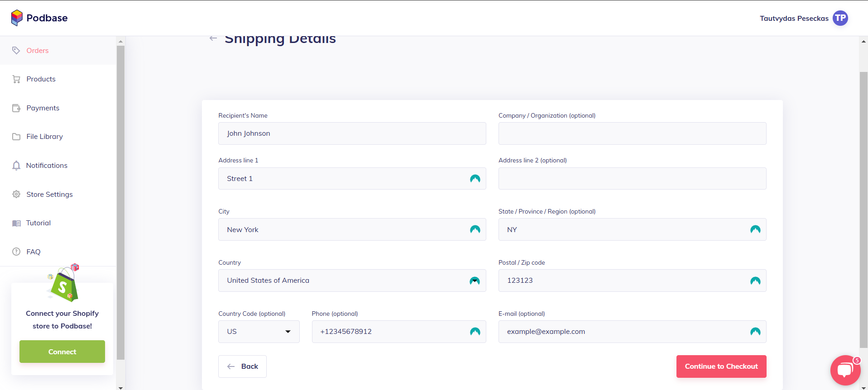Go to Products in sidebar

point(41,79)
